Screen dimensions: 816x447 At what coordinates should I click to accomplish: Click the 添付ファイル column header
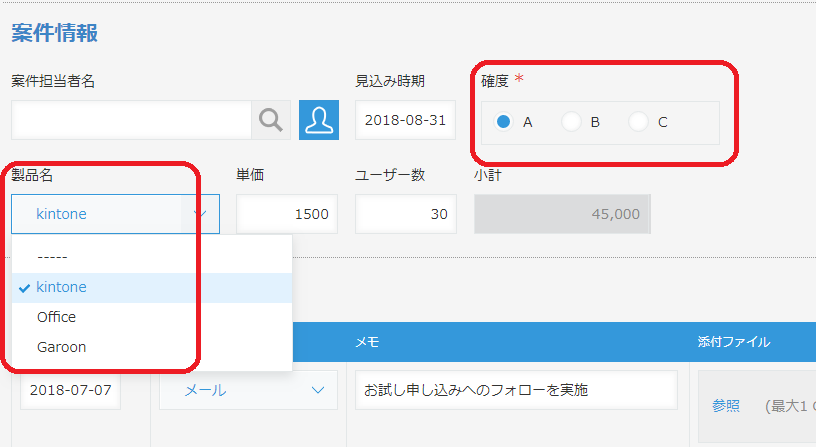[x=734, y=342]
